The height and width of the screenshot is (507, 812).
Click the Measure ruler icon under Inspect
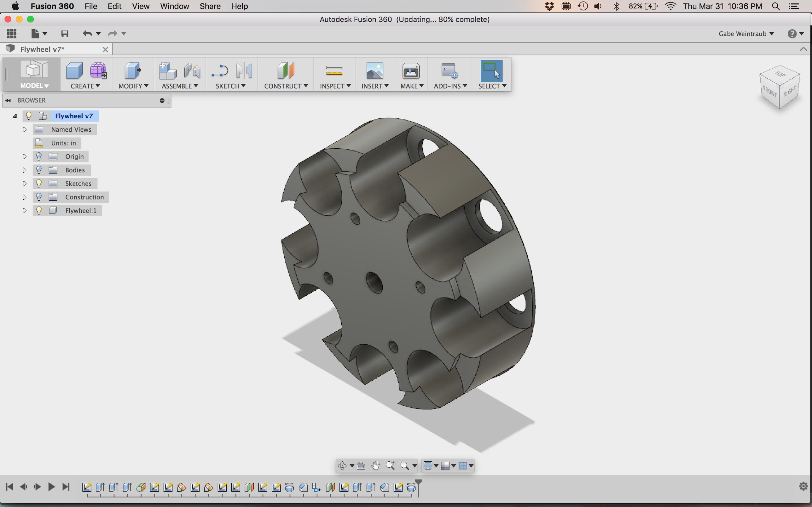click(x=334, y=71)
